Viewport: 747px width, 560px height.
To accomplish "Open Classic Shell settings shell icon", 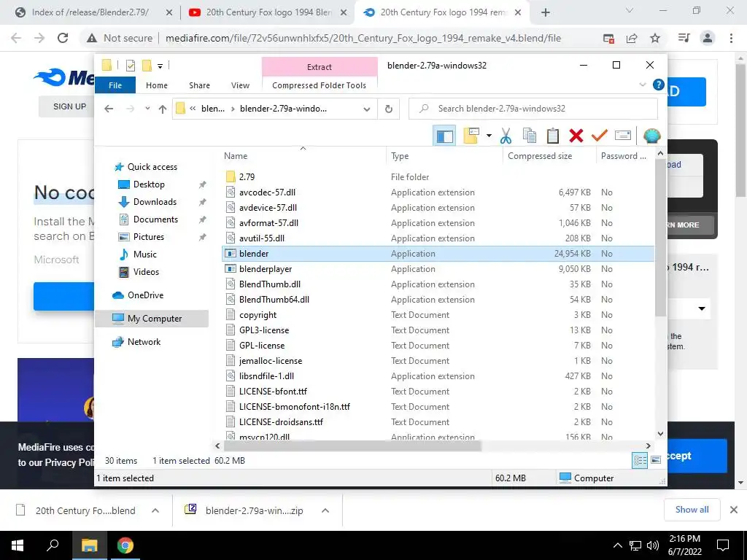I will pyautogui.click(x=651, y=136).
